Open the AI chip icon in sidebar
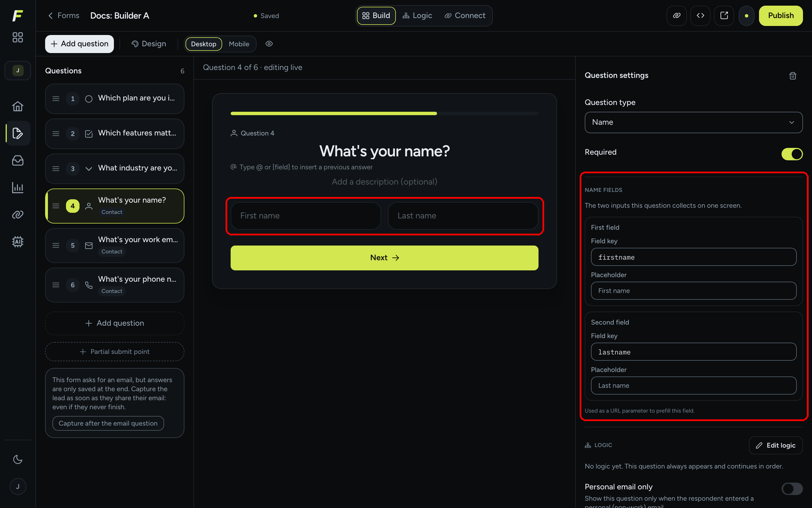 (x=17, y=242)
